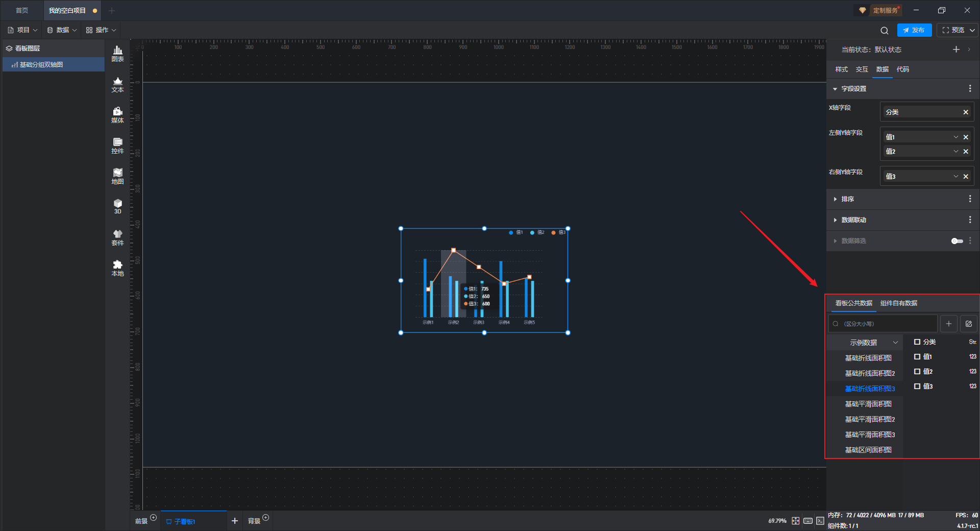Image resolution: width=980 pixels, height=531 pixels.
Task: Click the fit-canvas-to-screen icon
Action: pos(796,521)
